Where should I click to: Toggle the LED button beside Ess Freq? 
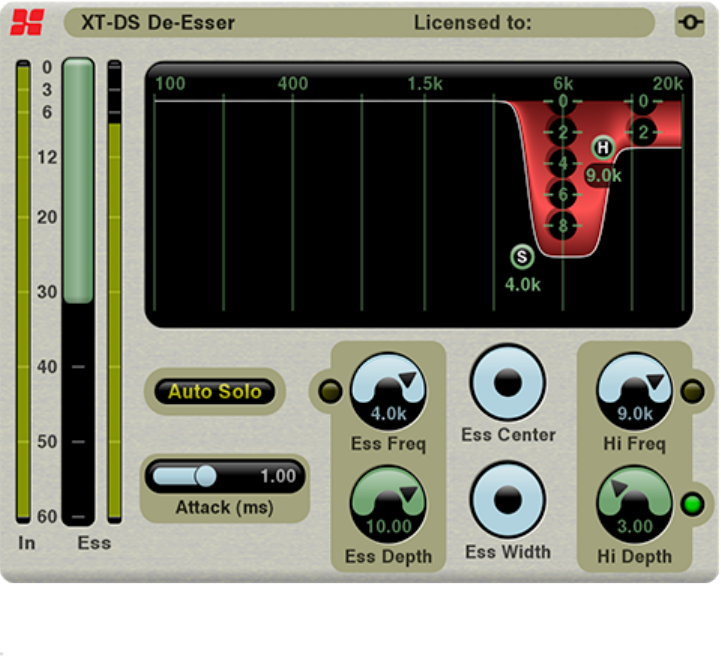(x=331, y=391)
